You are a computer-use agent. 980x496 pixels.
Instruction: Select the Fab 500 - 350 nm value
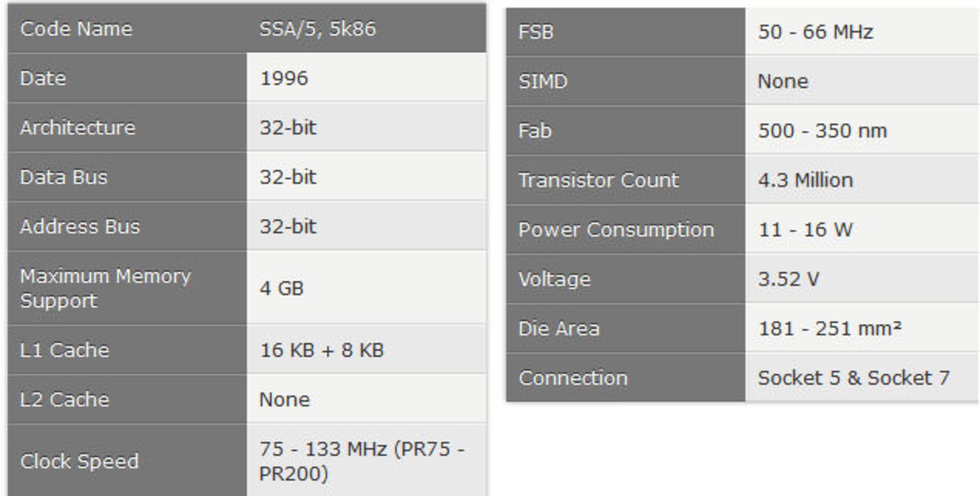click(822, 131)
